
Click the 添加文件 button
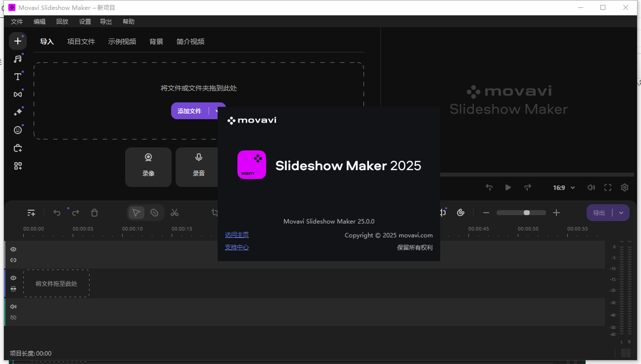point(190,111)
